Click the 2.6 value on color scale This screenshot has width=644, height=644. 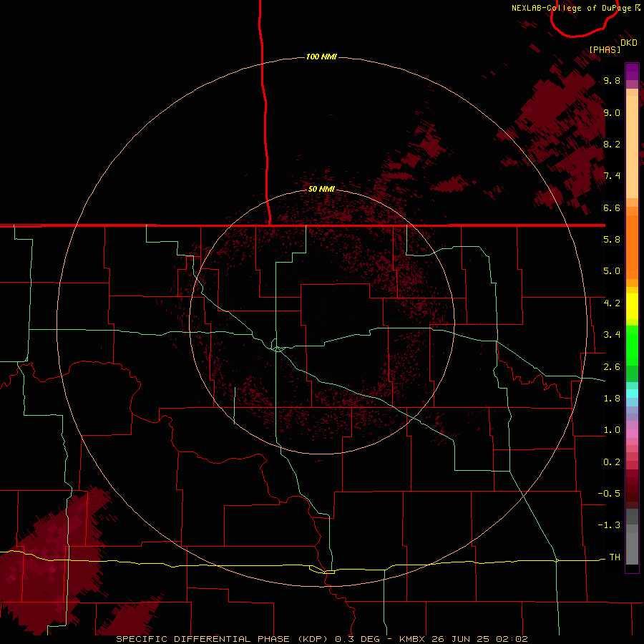click(x=612, y=367)
